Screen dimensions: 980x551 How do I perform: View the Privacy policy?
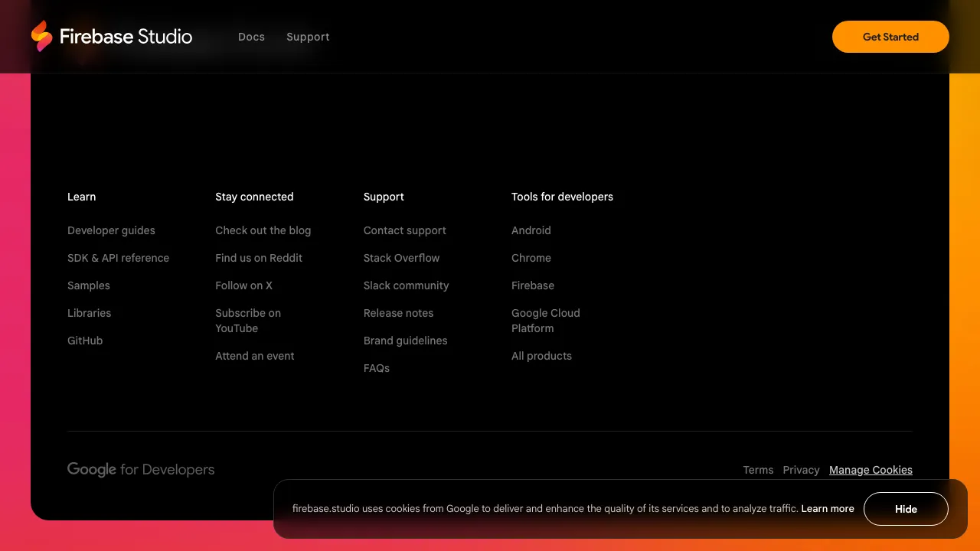coord(801,470)
